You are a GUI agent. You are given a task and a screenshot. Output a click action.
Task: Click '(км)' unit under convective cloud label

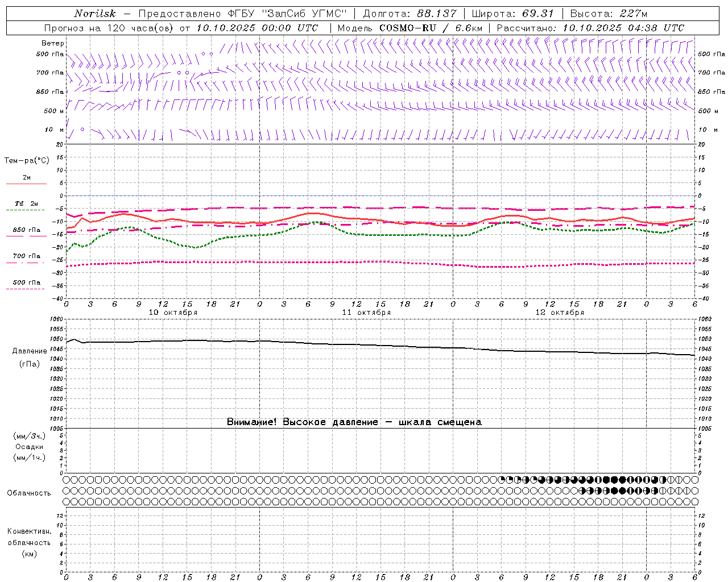click(x=29, y=554)
